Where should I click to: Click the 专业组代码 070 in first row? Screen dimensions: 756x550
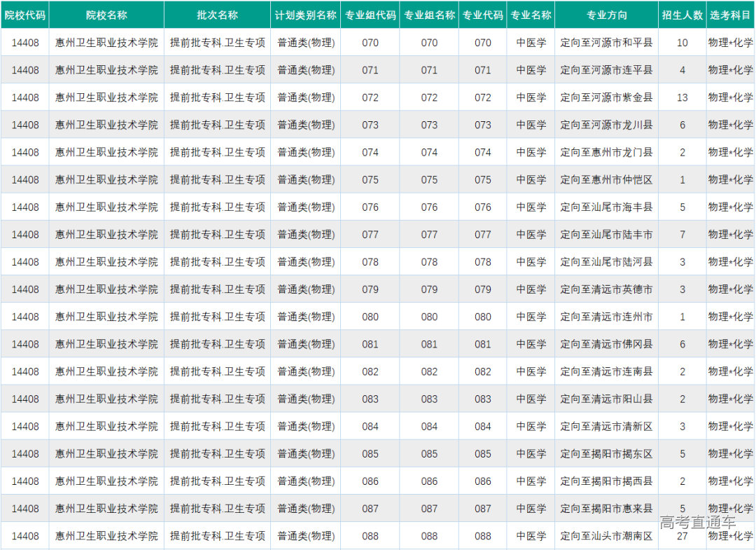click(x=369, y=42)
